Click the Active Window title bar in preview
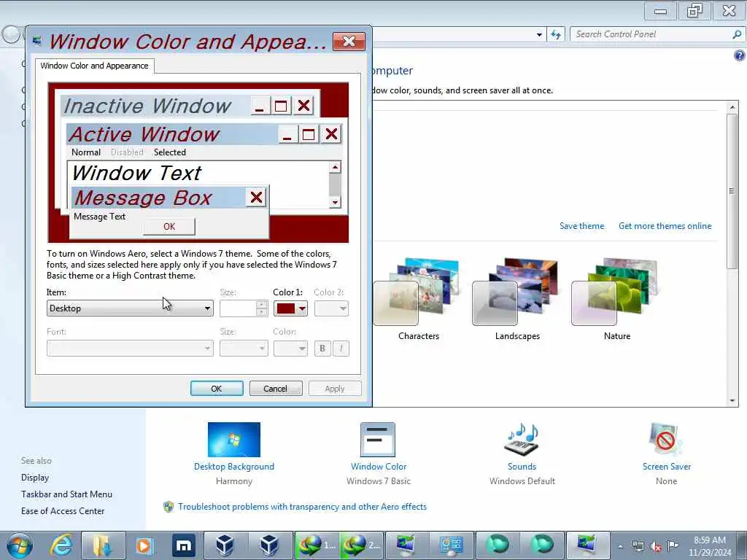The width and height of the screenshot is (747, 560). [x=171, y=134]
